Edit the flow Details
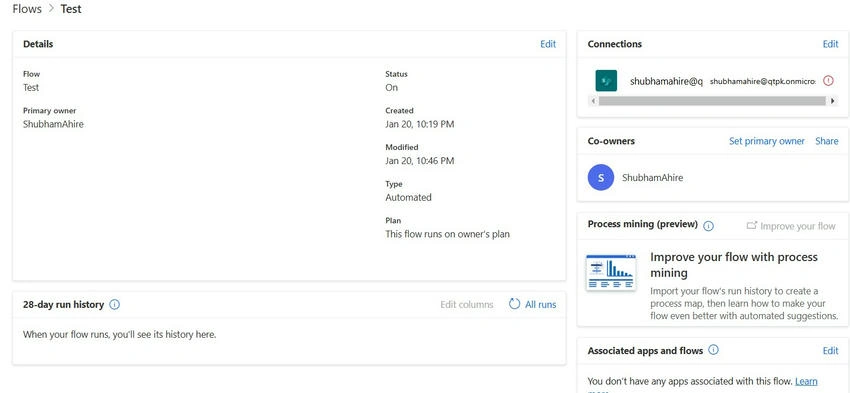This screenshot has width=850, height=393. pyautogui.click(x=548, y=44)
